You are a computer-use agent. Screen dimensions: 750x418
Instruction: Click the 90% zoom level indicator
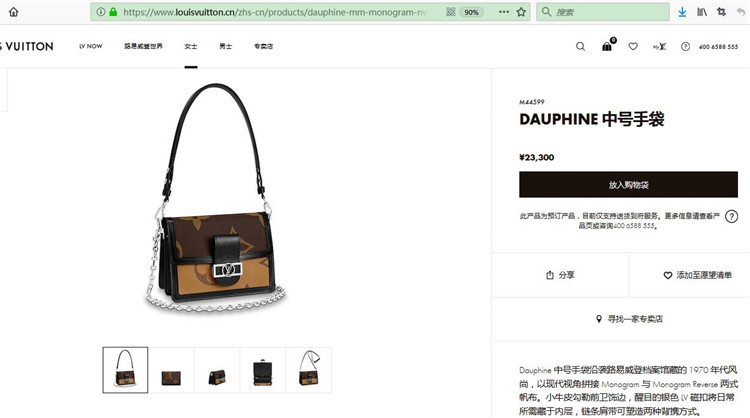tap(472, 12)
